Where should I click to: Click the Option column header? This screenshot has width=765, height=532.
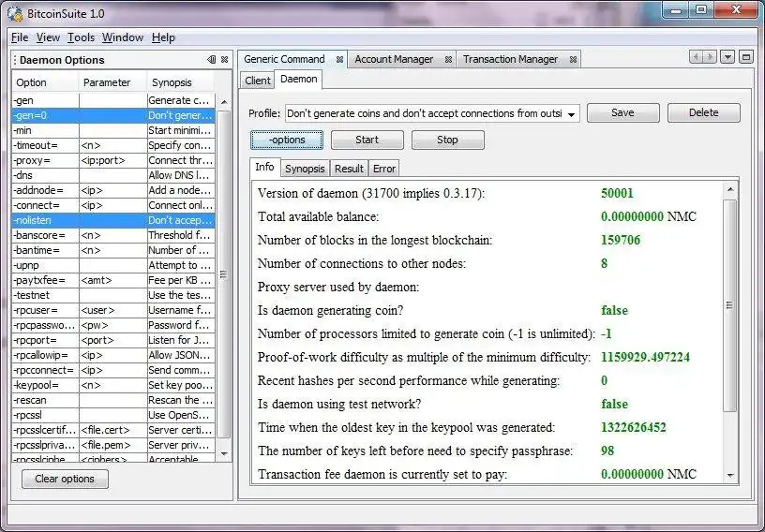(45, 82)
